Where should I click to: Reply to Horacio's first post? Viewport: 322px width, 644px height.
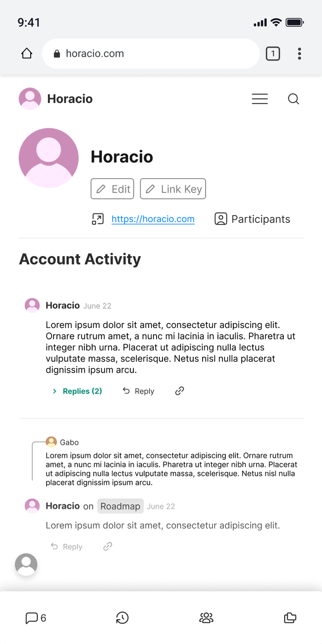point(138,391)
